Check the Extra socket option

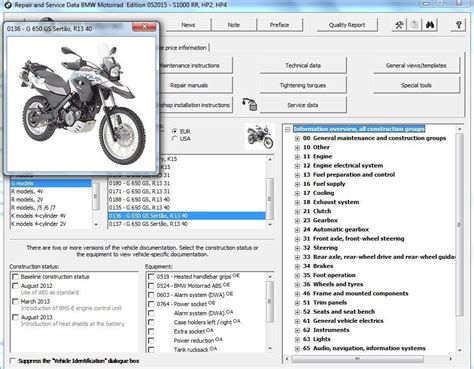coord(151,331)
